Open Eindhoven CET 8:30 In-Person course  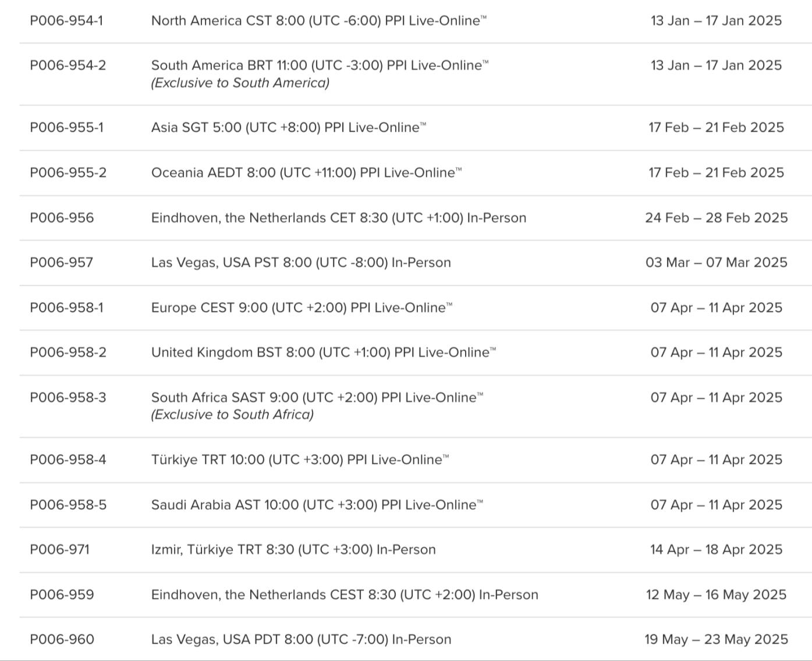pos(338,218)
